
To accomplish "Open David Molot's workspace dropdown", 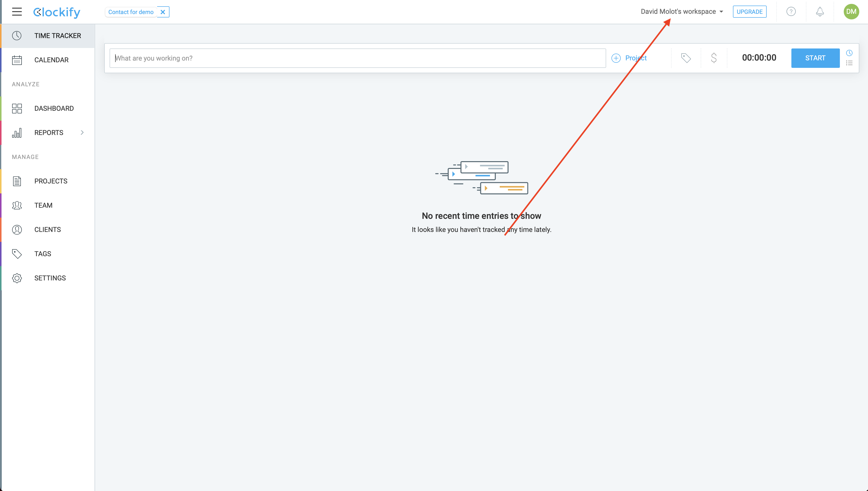I will (x=682, y=11).
